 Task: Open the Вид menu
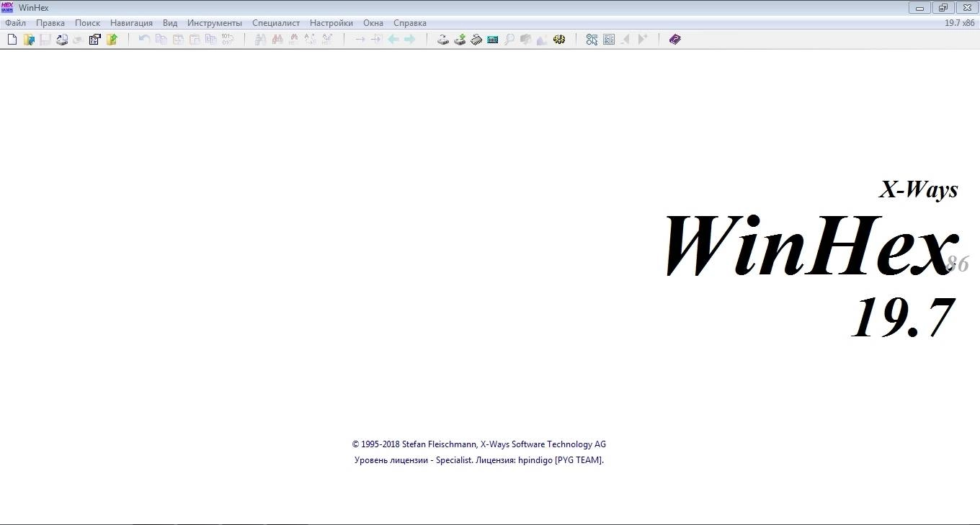coord(170,23)
